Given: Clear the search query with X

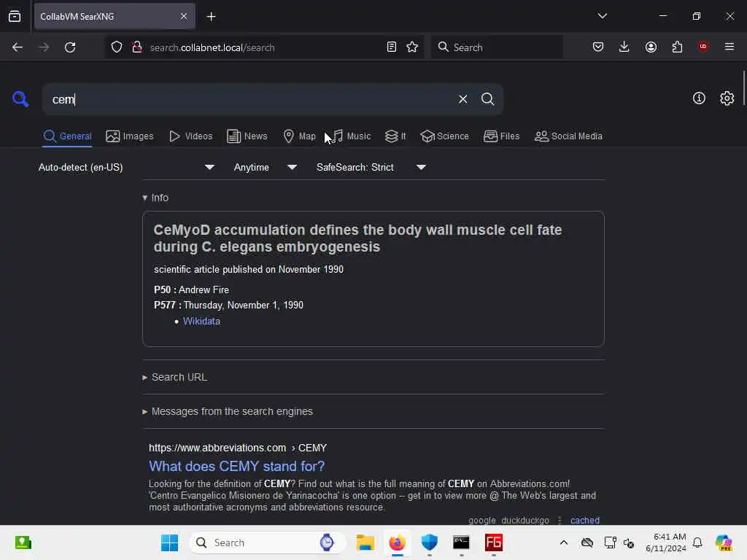Looking at the screenshot, I should pyautogui.click(x=462, y=99).
